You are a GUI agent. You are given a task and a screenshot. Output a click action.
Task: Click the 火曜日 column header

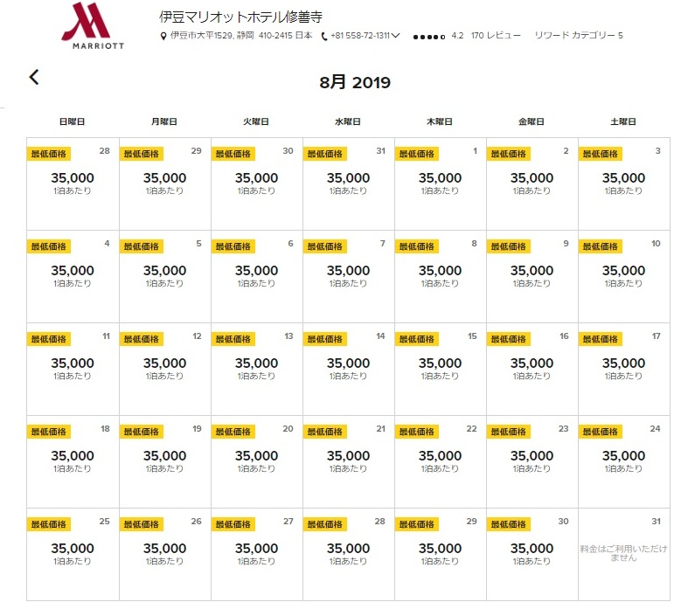click(x=256, y=121)
